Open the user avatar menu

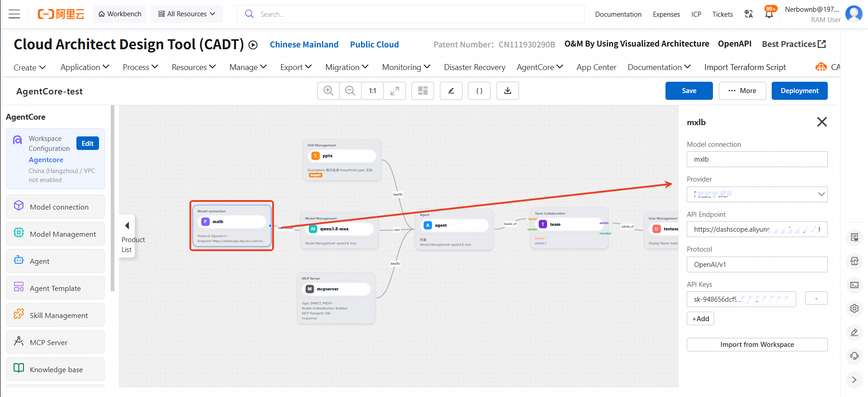pyautogui.click(x=854, y=14)
